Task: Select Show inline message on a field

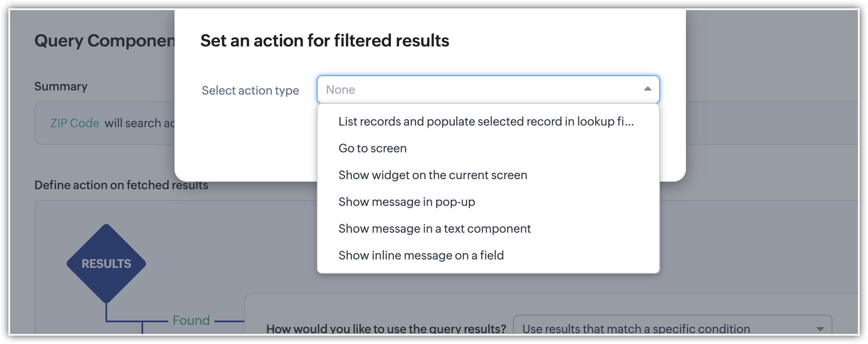Action: coord(421,255)
